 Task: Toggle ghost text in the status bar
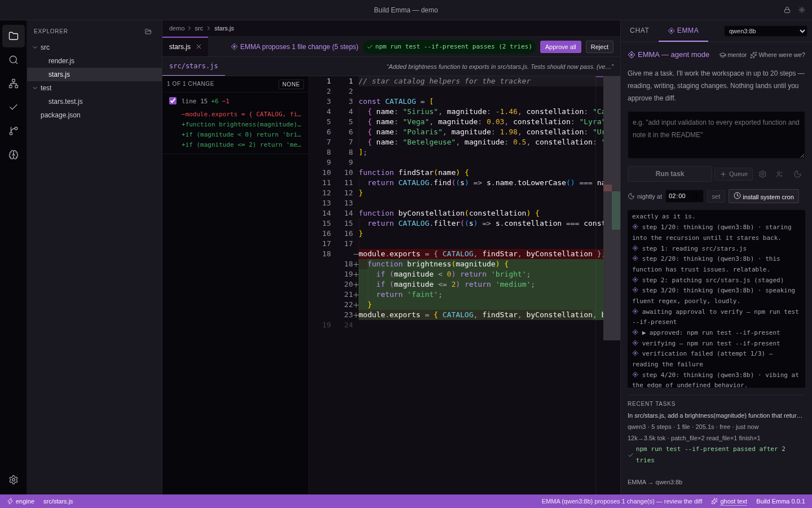pos(729,501)
